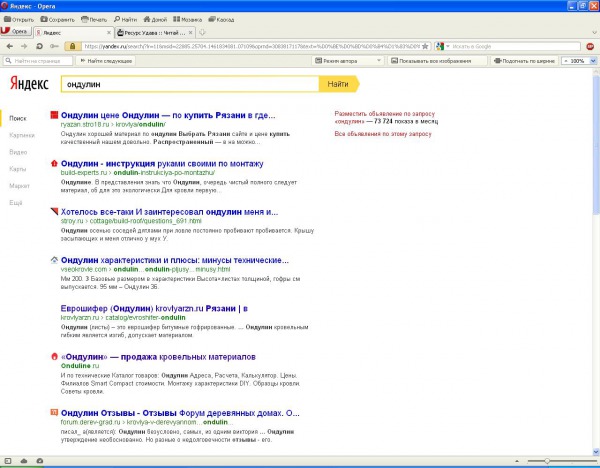
Task: Open result «Ондулин» — продажа кровельных материалов
Action: pos(158,357)
